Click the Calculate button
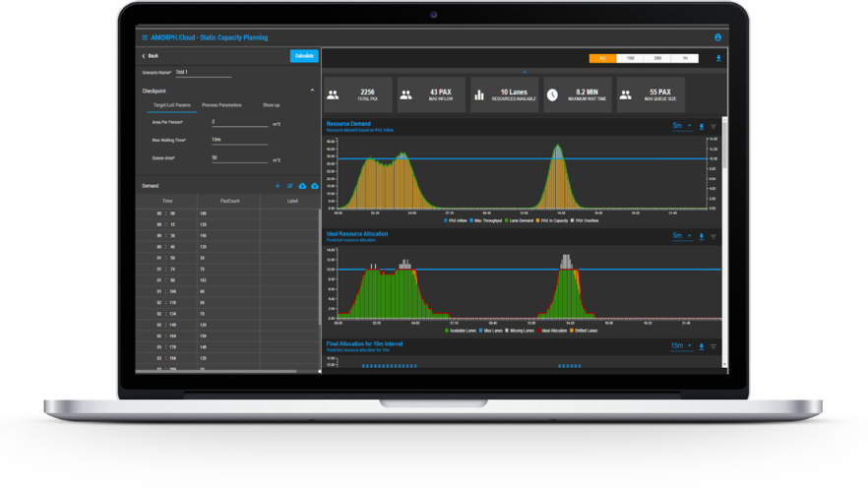The width and height of the screenshot is (868, 492). [304, 56]
